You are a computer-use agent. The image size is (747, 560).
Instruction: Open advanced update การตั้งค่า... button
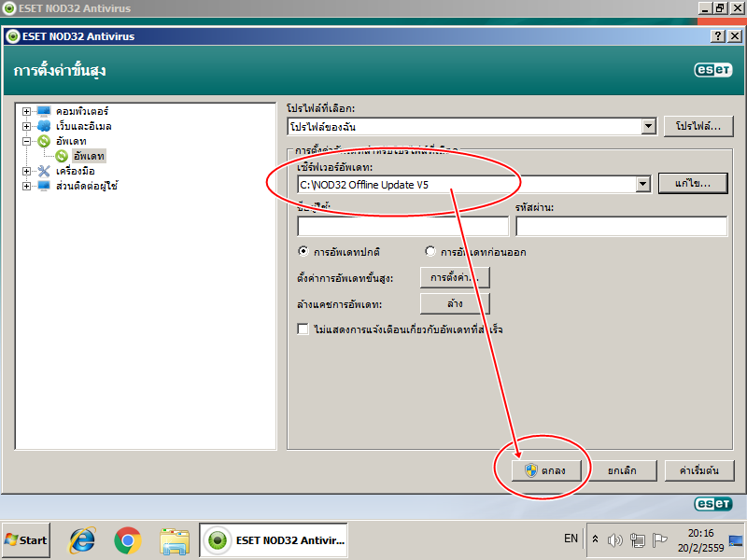tap(455, 277)
